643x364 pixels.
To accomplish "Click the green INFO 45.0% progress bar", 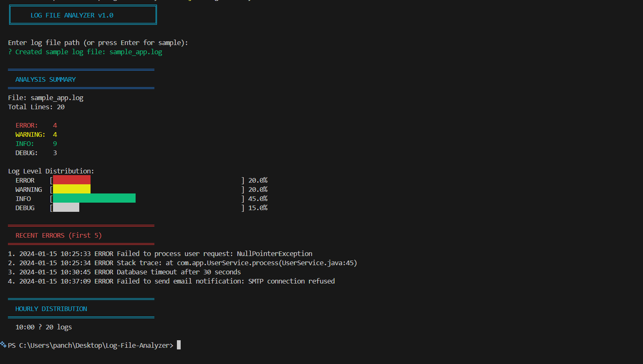I will 93,198.
